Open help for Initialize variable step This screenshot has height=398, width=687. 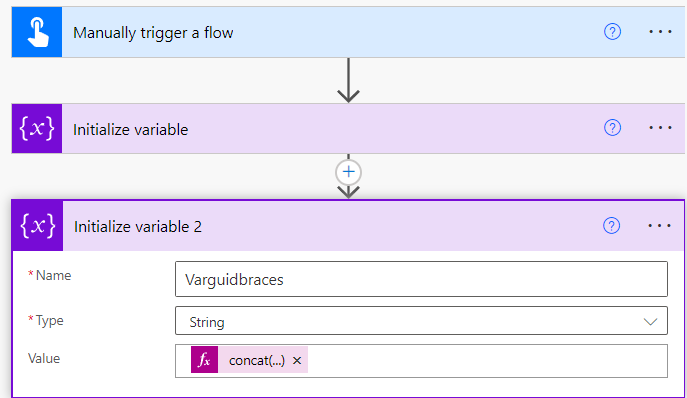point(612,128)
